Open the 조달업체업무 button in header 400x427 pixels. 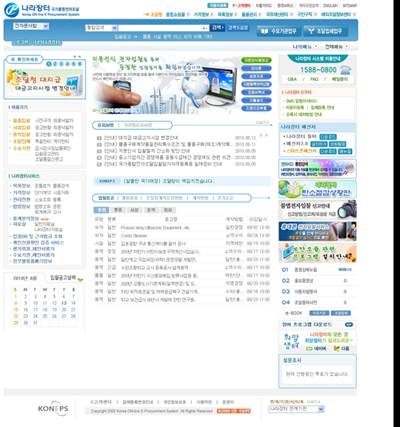pyautogui.click(x=325, y=31)
